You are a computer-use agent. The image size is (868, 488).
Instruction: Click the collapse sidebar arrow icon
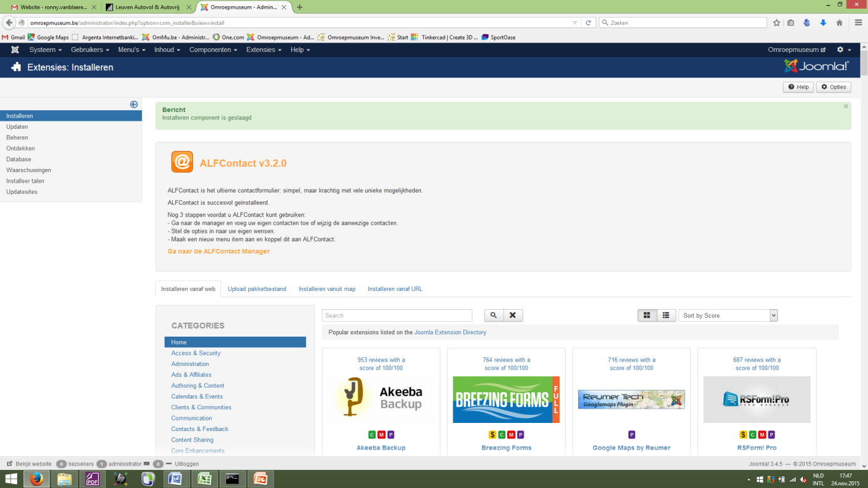tap(134, 104)
